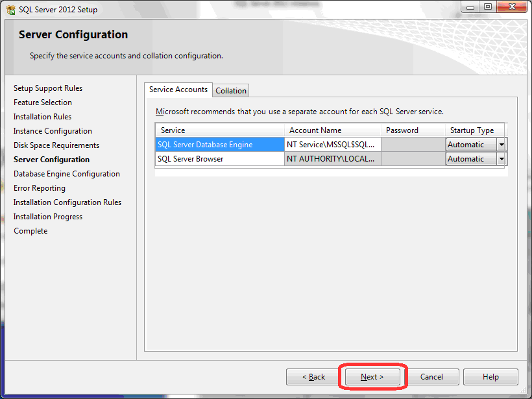Maximize the SQL Server 2012 Setup window

pos(487,6)
